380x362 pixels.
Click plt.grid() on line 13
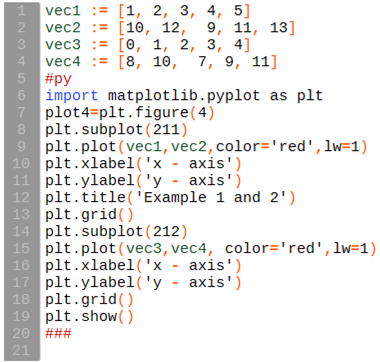90,215
